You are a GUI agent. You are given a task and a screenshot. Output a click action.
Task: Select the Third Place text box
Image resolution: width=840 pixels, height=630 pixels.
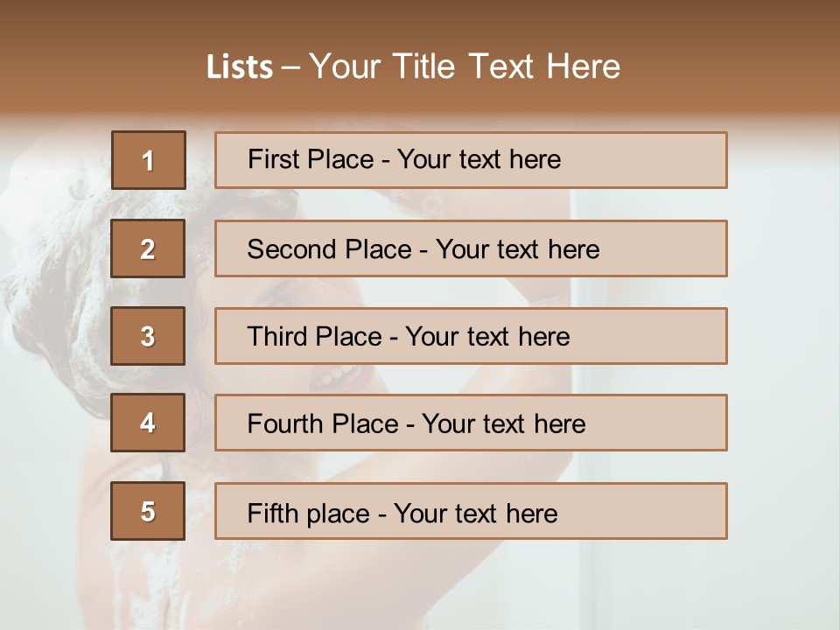(x=471, y=336)
